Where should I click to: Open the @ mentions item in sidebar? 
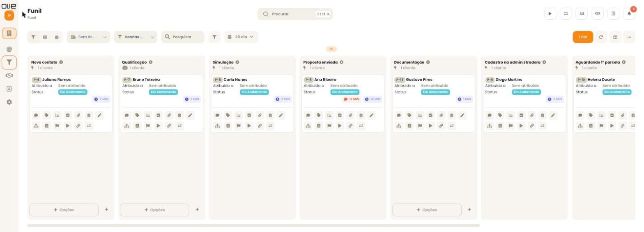(x=9, y=49)
